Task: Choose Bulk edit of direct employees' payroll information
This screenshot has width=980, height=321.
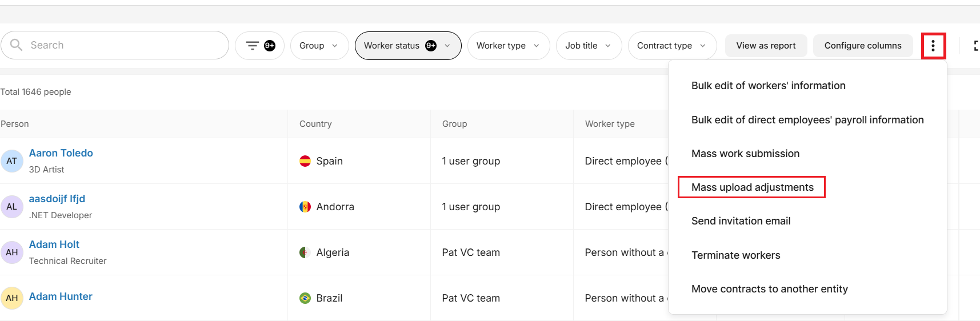Action: pyautogui.click(x=807, y=120)
